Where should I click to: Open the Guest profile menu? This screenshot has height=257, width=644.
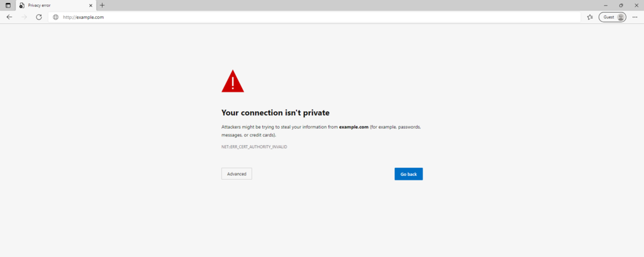pyautogui.click(x=612, y=17)
